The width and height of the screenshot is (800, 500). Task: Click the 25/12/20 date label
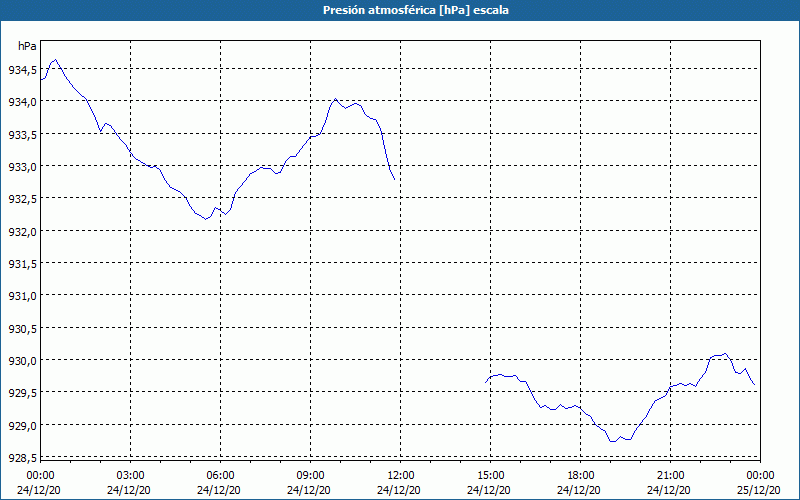(760, 490)
